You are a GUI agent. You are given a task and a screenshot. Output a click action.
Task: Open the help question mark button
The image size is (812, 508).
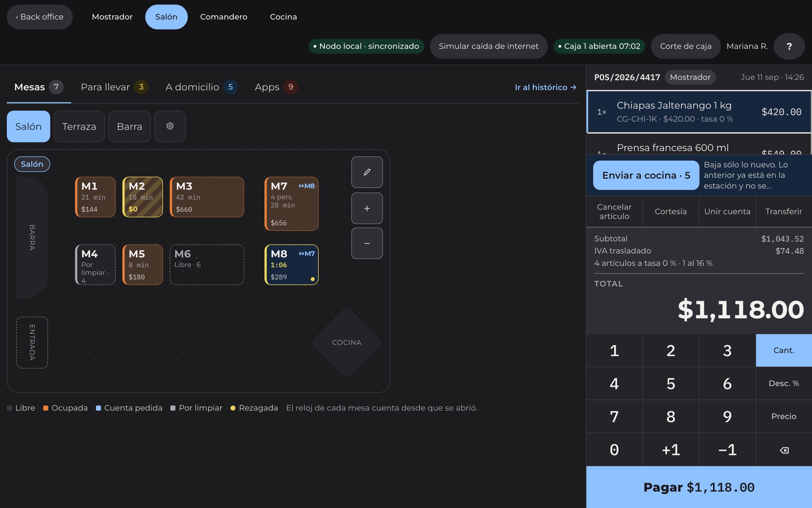789,46
